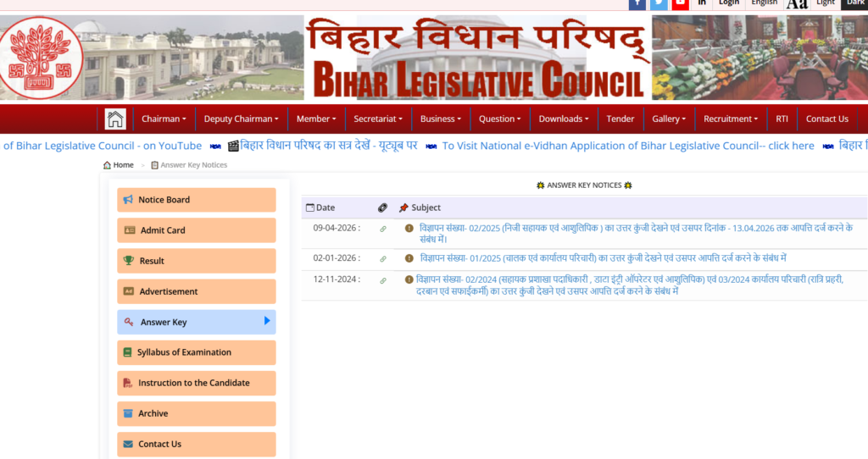Open the Twitter social icon
Screen dimensions: 868x459
click(x=659, y=4)
